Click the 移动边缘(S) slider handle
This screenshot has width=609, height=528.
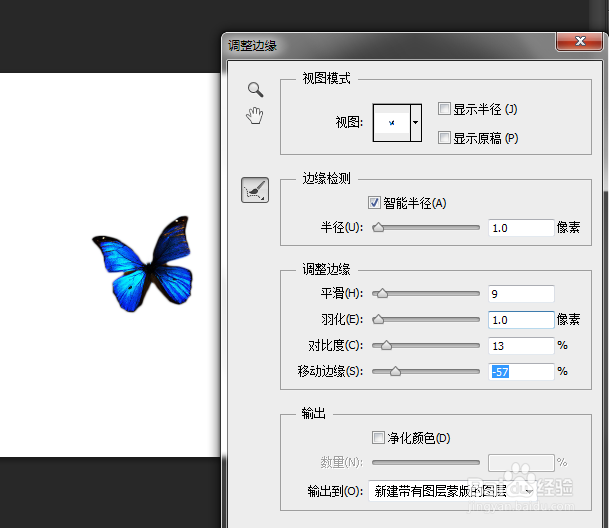[395, 371]
